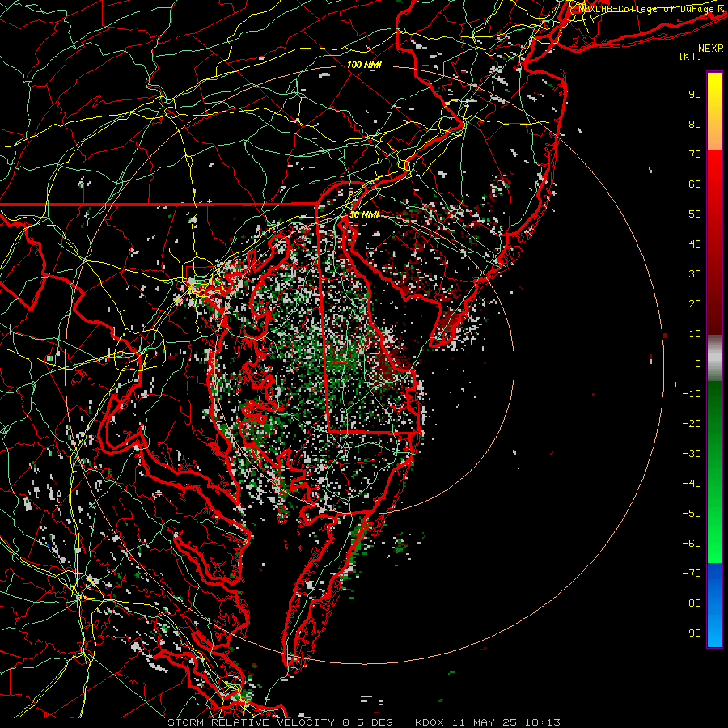Click the 0 kt scale label
The width and height of the screenshot is (728, 728).
pos(698,363)
